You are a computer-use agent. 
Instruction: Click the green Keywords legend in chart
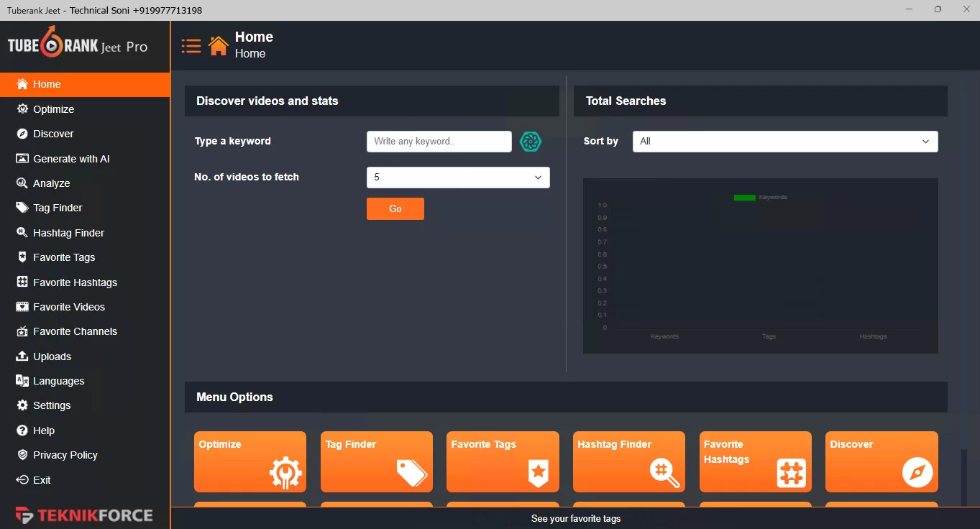760,197
